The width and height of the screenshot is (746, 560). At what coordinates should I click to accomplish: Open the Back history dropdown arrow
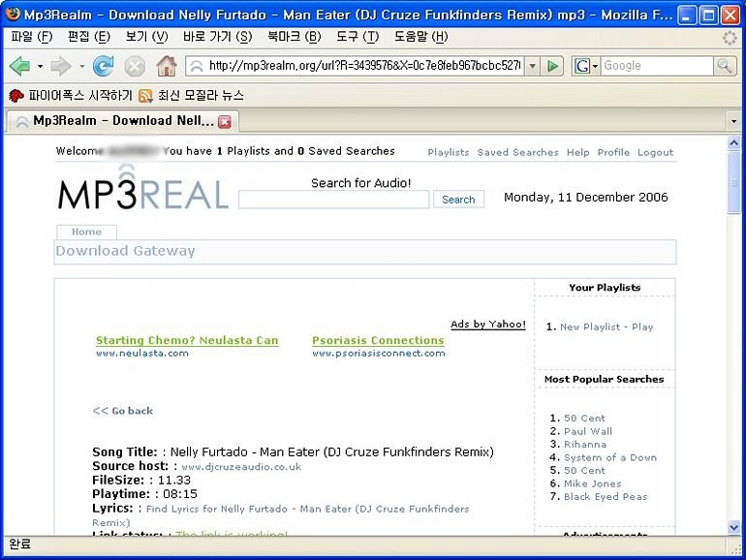[x=40, y=66]
